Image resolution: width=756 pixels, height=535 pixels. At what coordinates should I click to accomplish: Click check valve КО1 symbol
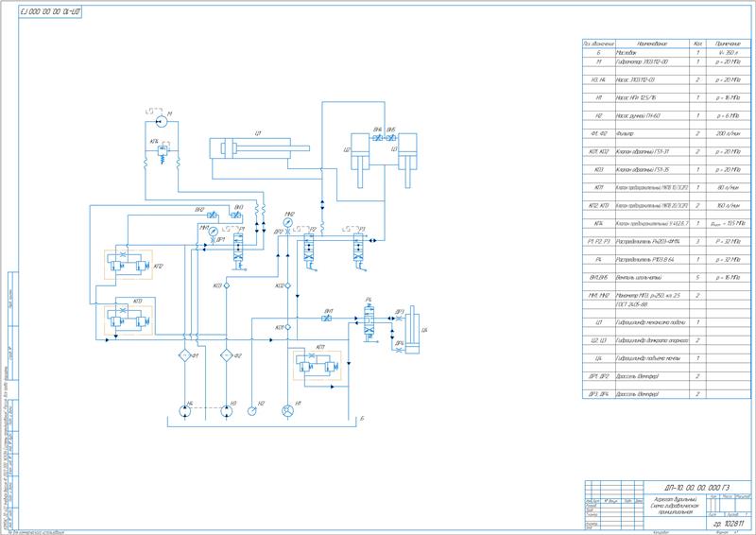coord(288,327)
